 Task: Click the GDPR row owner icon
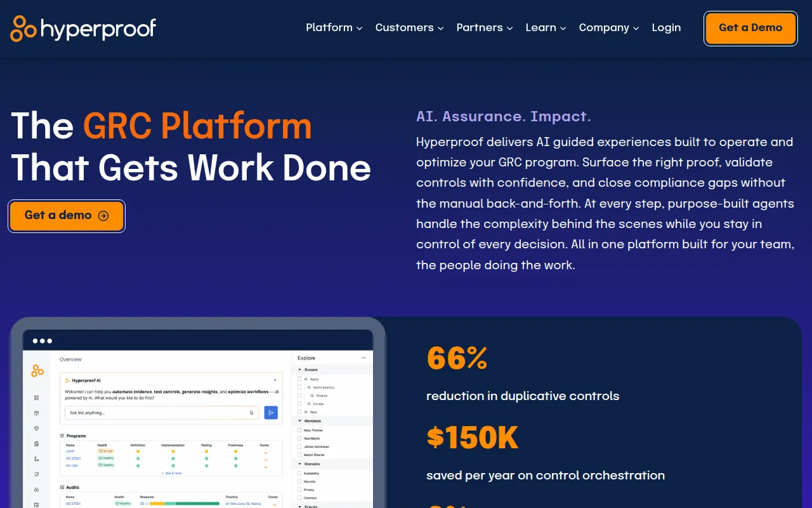tap(266, 453)
